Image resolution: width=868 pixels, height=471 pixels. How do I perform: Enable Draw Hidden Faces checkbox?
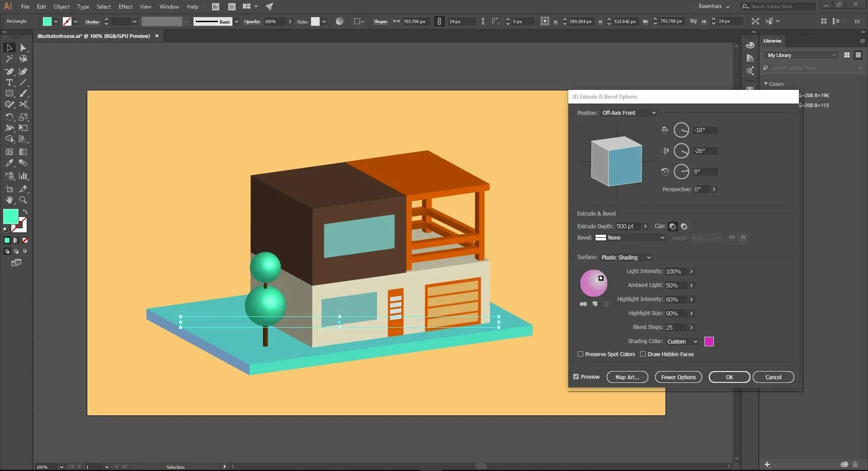point(643,354)
